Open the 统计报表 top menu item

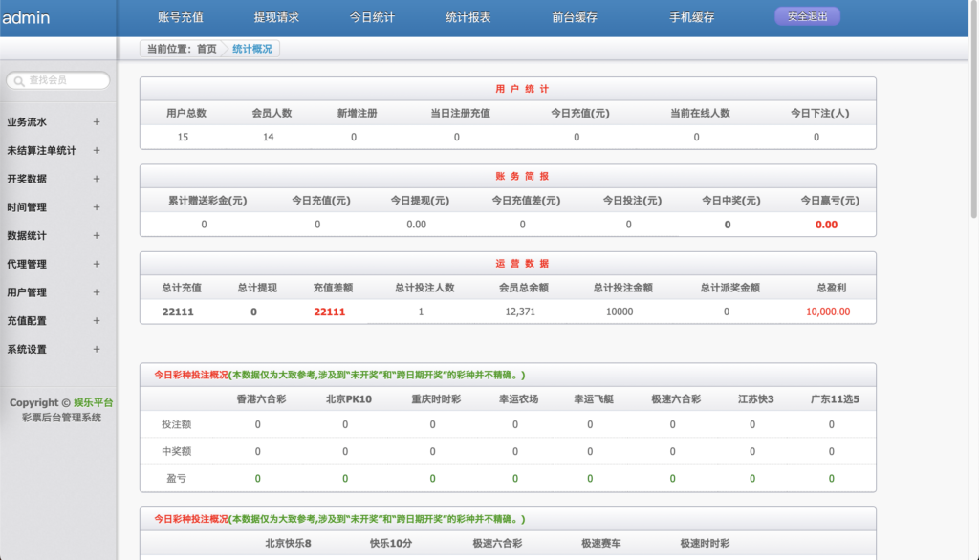point(468,18)
